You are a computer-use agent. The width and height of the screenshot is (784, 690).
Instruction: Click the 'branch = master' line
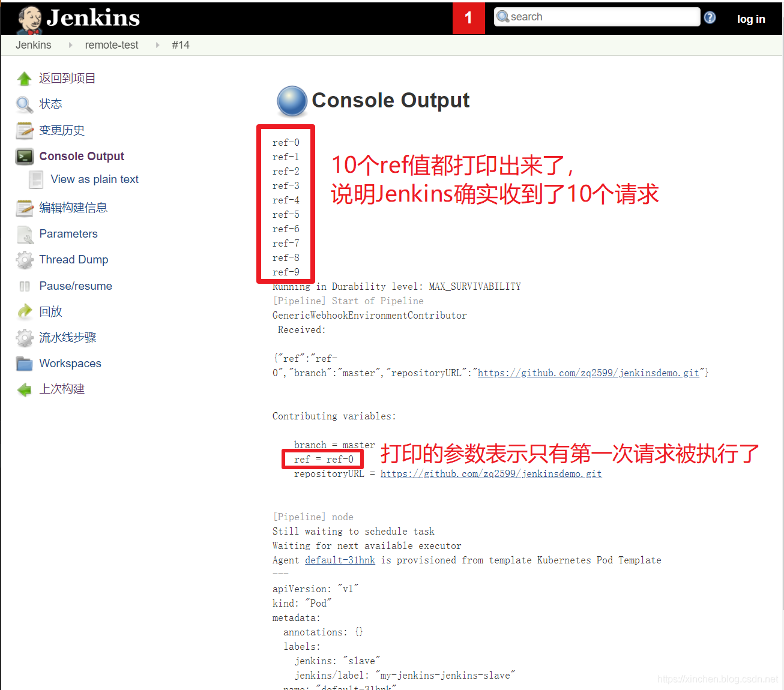point(334,445)
